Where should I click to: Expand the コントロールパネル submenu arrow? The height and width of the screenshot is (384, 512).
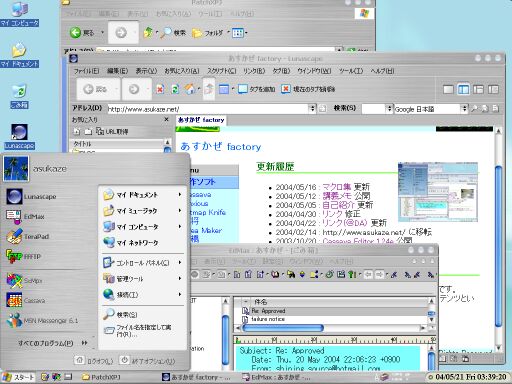pyautogui.click(x=180, y=262)
